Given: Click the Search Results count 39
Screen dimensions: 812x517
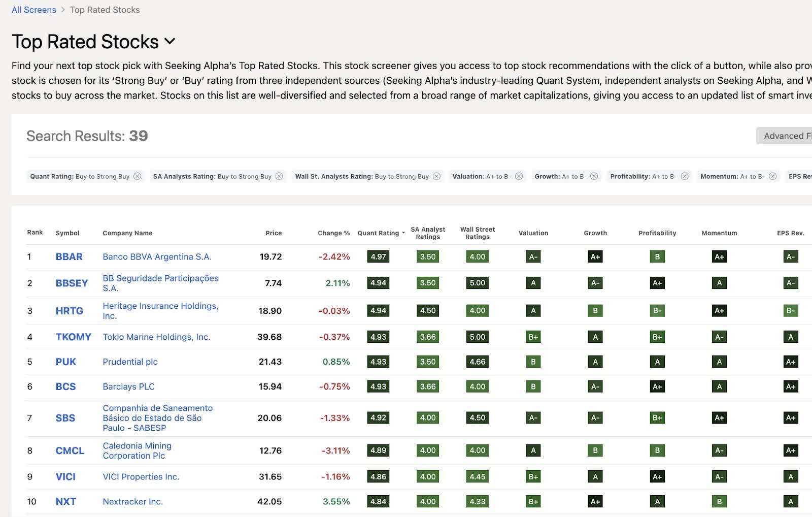Looking at the screenshot, I should point(139,136).
